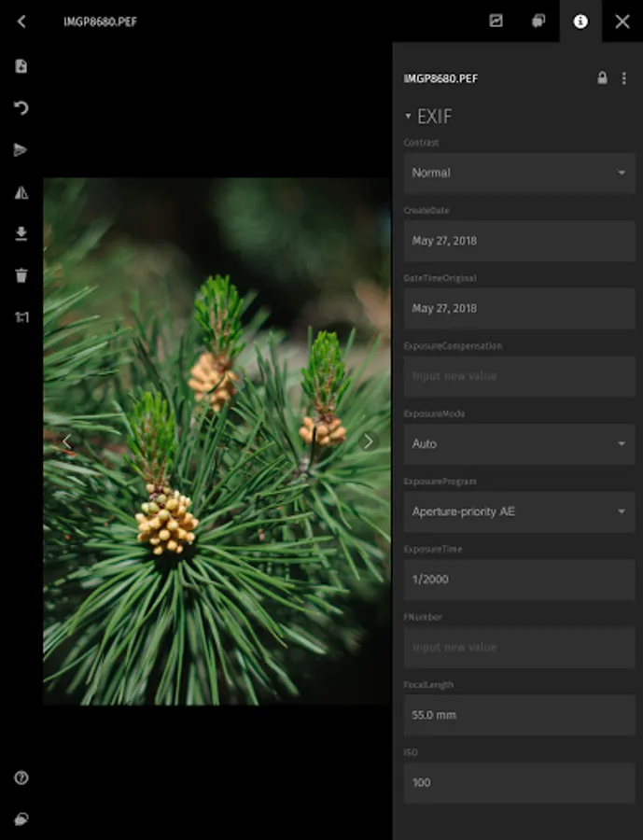Collapse the EXIF section triangle
This screenshot has height=840, width=643.
pos(408,117)
